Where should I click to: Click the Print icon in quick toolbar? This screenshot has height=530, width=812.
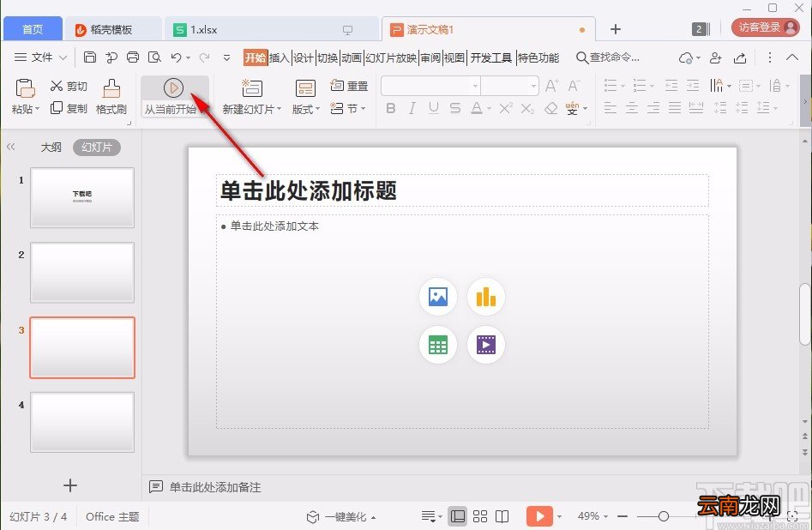click(133, 57)
